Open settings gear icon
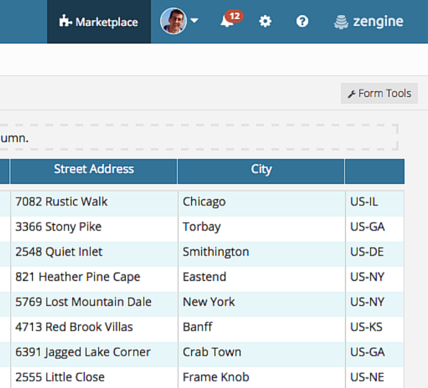 click(x=265, y=22)
